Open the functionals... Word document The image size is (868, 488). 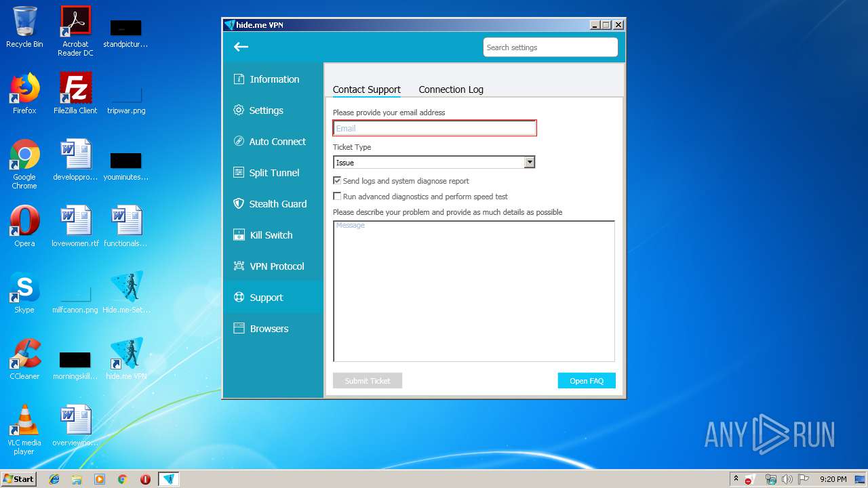click(126, 226)
